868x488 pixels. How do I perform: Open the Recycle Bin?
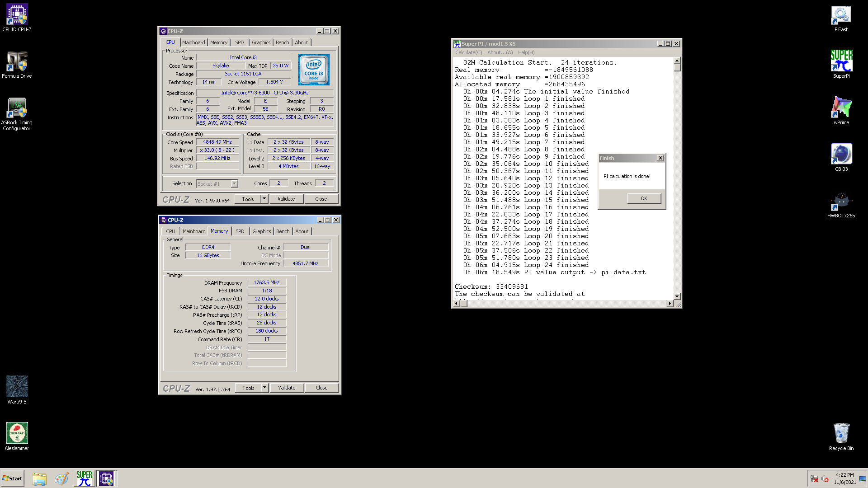(x=841, y=436)
